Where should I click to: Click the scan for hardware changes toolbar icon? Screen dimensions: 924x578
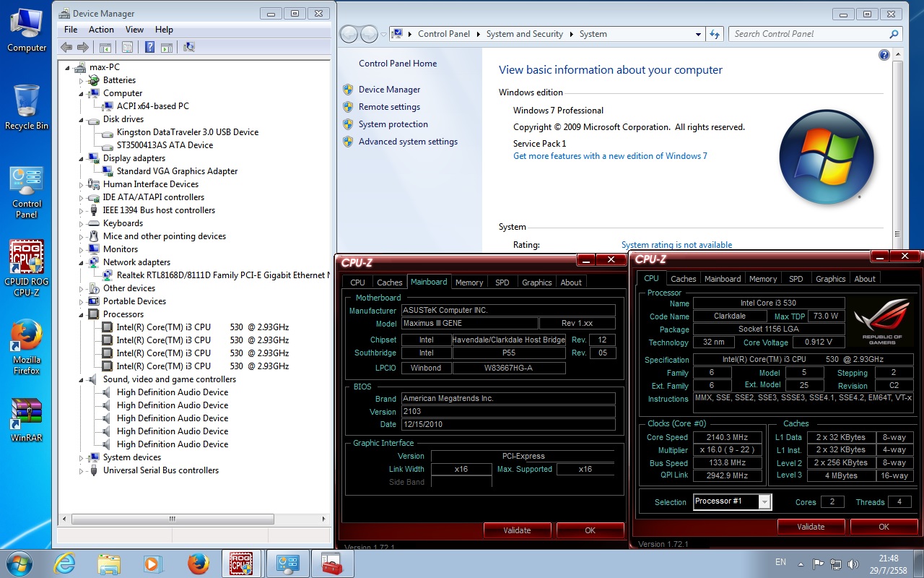coord(189,47)
